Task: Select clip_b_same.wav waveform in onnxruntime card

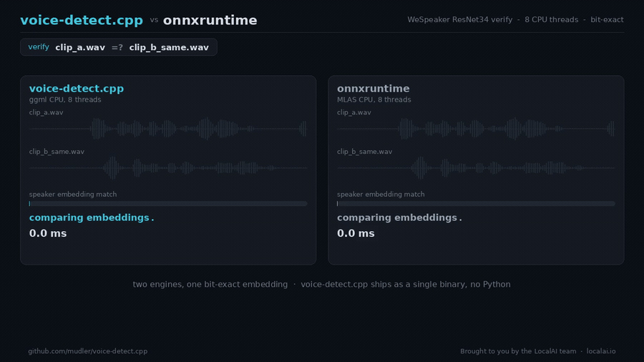Action: click(x=476, y=168)
